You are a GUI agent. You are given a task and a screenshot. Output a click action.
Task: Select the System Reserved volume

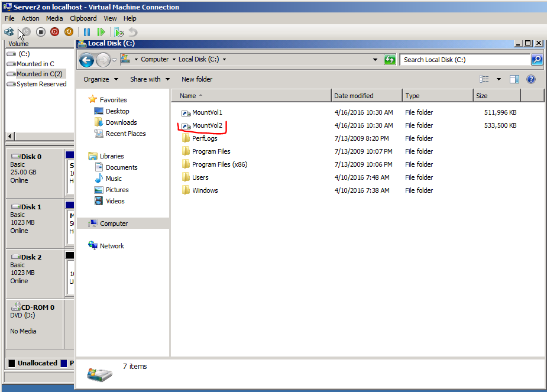coord(41,84)
